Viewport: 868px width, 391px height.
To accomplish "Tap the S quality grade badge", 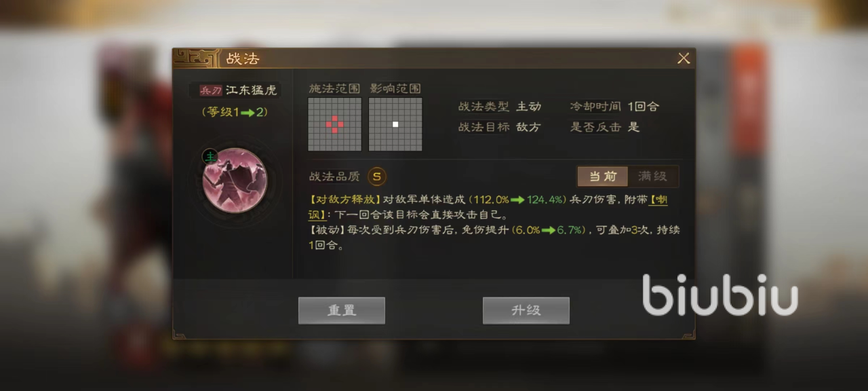I will [x=378, y=176].
